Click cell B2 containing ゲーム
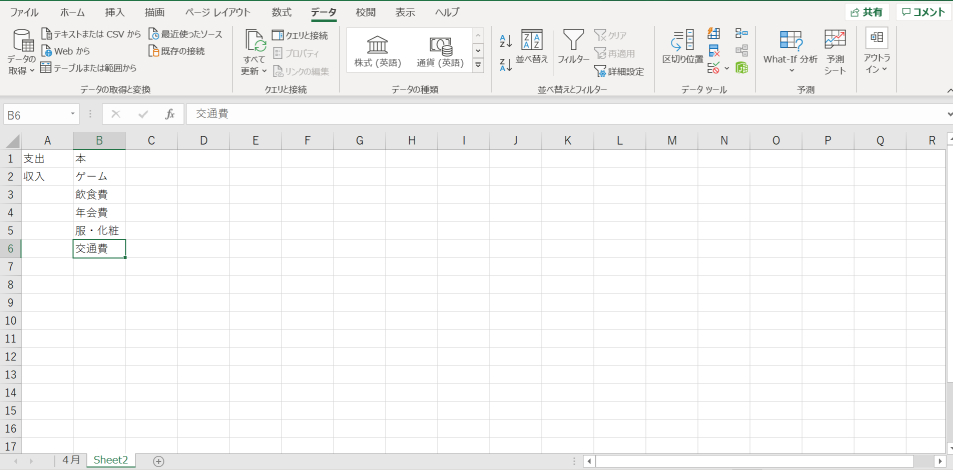 (100, 176)
